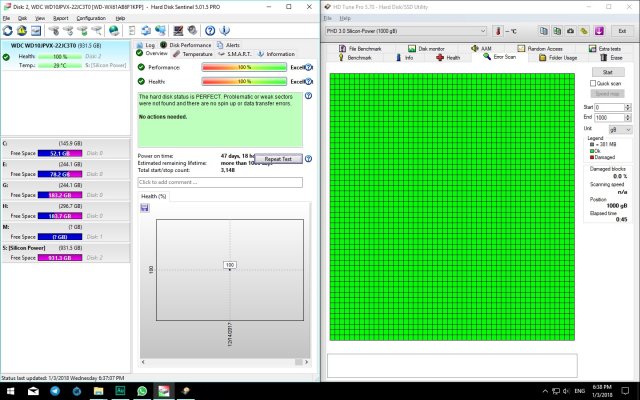Click the 'Click to add comment' field

(x=219, y=182)
